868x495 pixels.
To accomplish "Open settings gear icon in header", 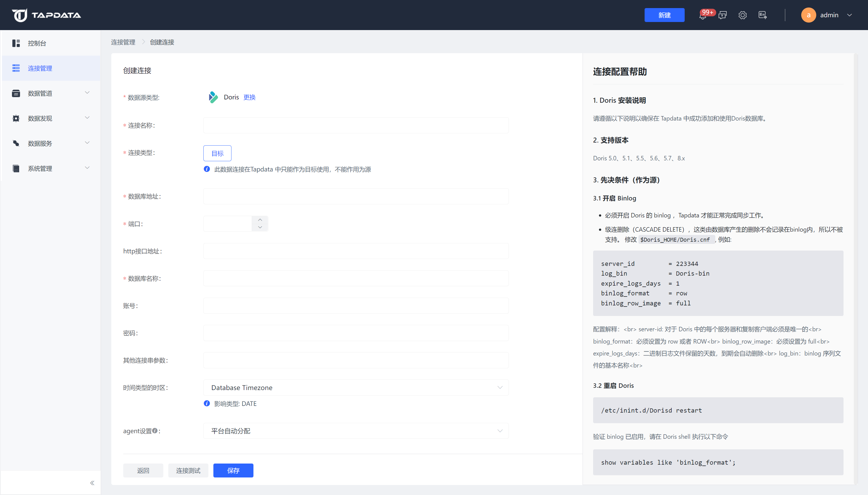I will click(x=742, y=15).
